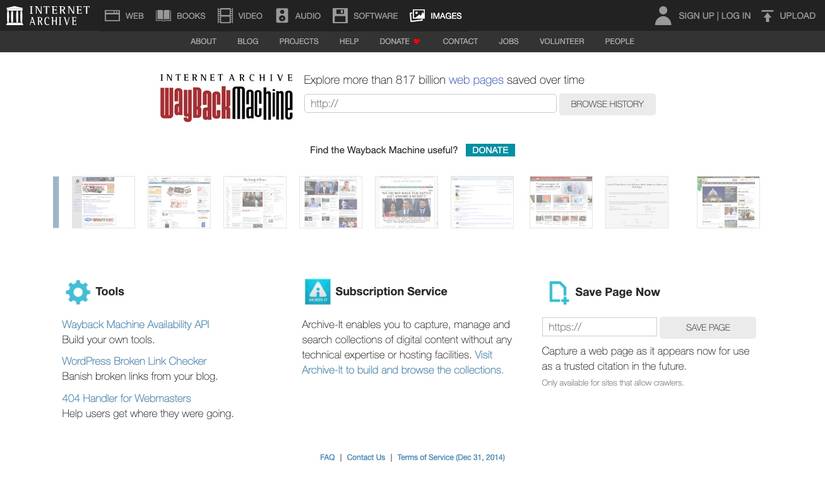Open the Video film-strip icon

[x=225, y=16]
